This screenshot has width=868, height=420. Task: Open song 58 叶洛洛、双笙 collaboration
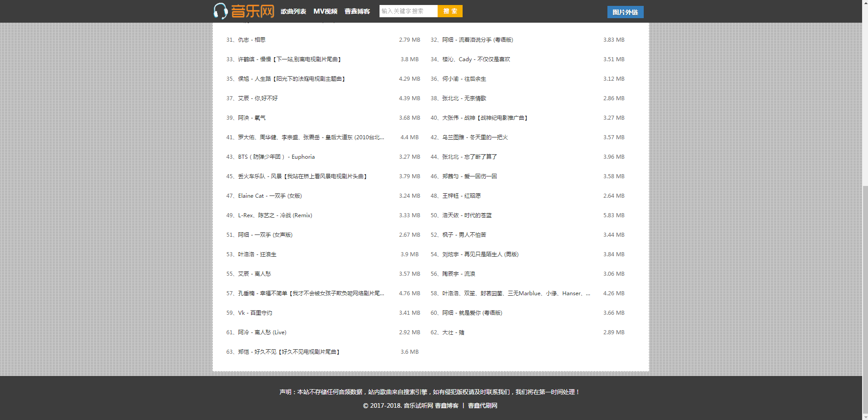tap(516, 293)
